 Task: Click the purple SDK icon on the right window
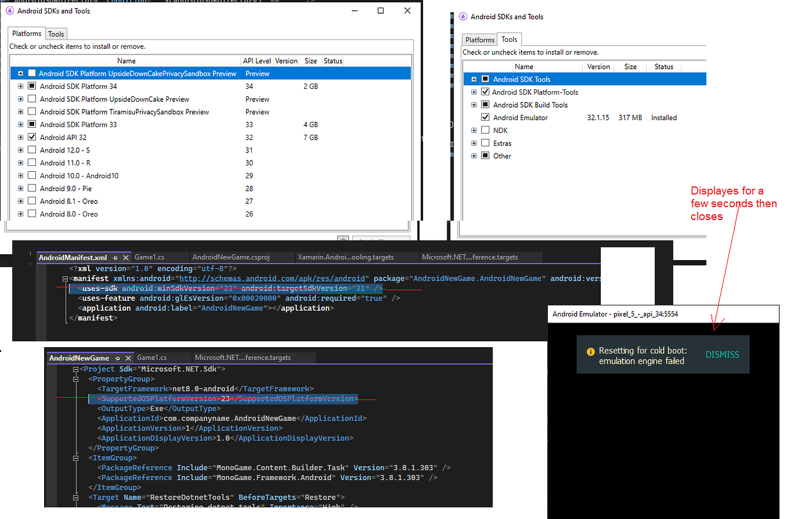[x=462, y=16]
